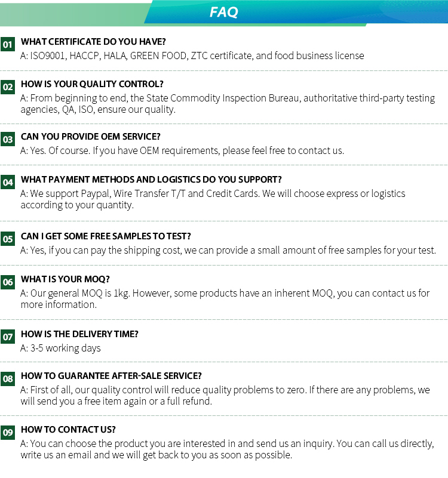
Task: Open "How is your quality control?" question
Action: 92,84
